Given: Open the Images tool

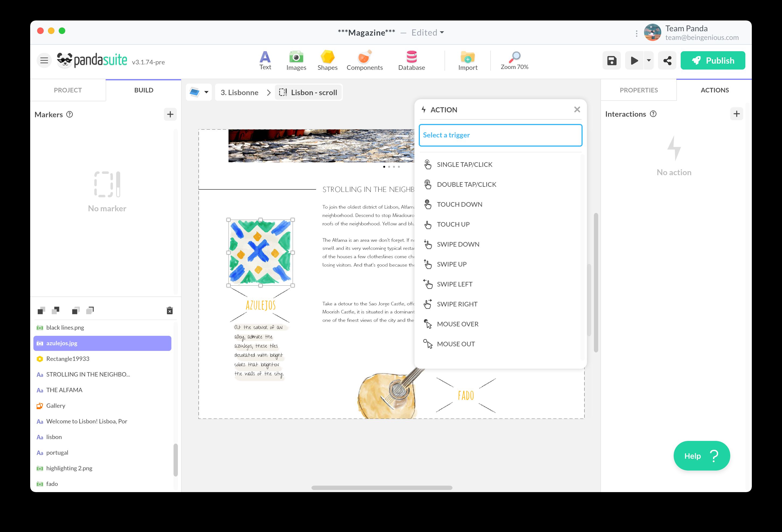Looking at the screenshot, I should [296, 57].
